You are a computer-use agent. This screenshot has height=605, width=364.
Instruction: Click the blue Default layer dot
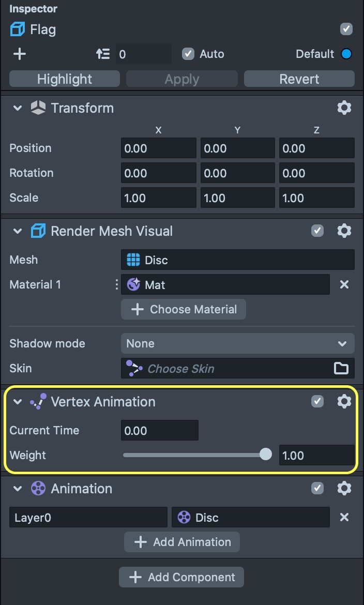(346, 54)
